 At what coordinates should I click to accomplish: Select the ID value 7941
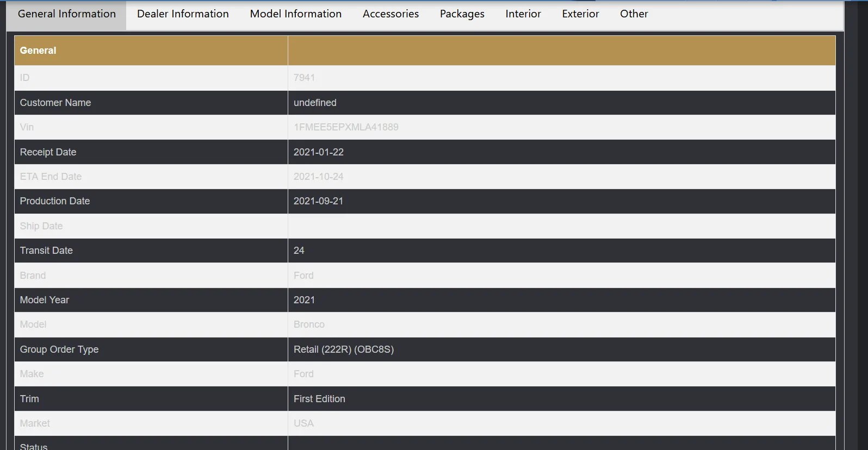coord(304,78)
